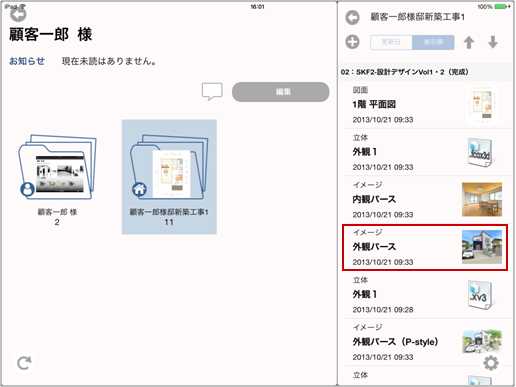Image resolution: width=516 pixels, height=387 pixels.
Task: Select the 外観パース (P-style) title text
Action: 395,342
